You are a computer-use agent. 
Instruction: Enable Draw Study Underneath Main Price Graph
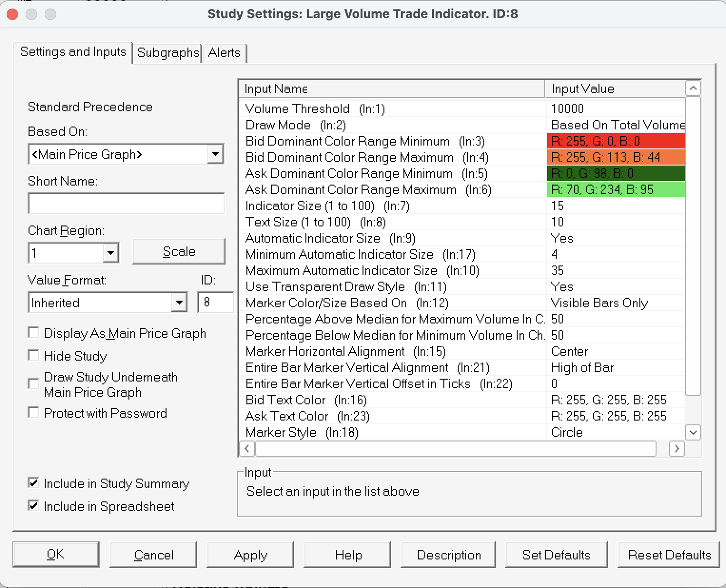coord(34,383)
